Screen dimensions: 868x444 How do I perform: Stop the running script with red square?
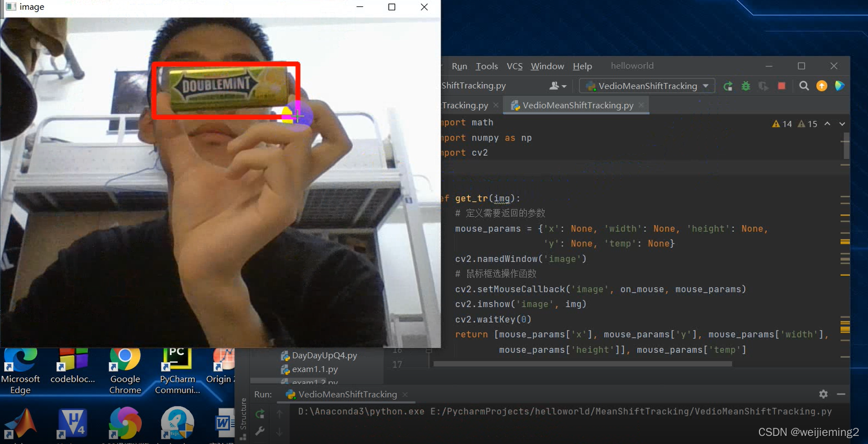point(781,86)
